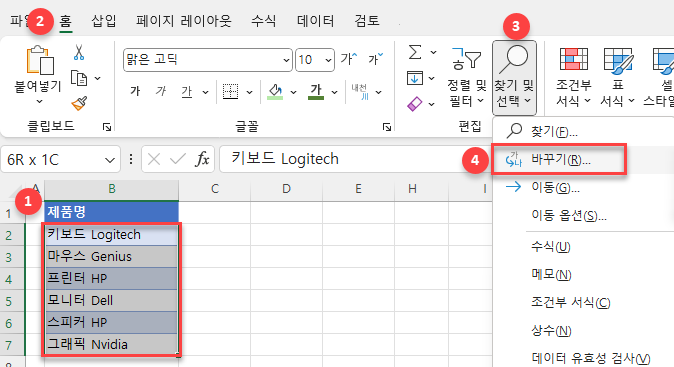The height and width of the screenshot is (367, 674).
Task: Decrease font size with smaller 가 icon
Action: pyautogui.click(x=375, y=59)
